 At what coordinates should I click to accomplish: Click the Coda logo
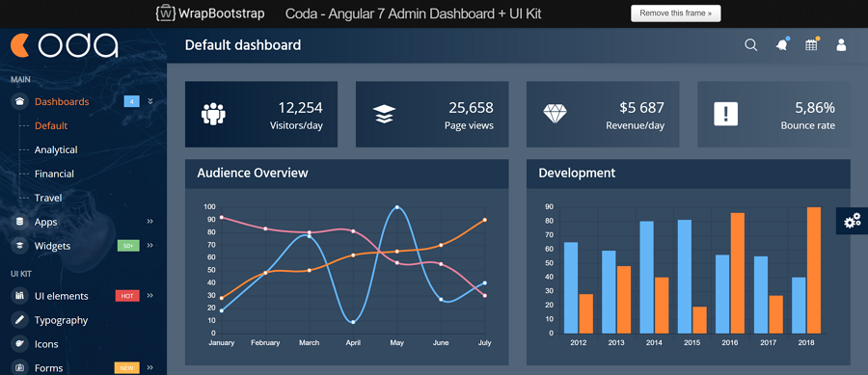(65, 45)
